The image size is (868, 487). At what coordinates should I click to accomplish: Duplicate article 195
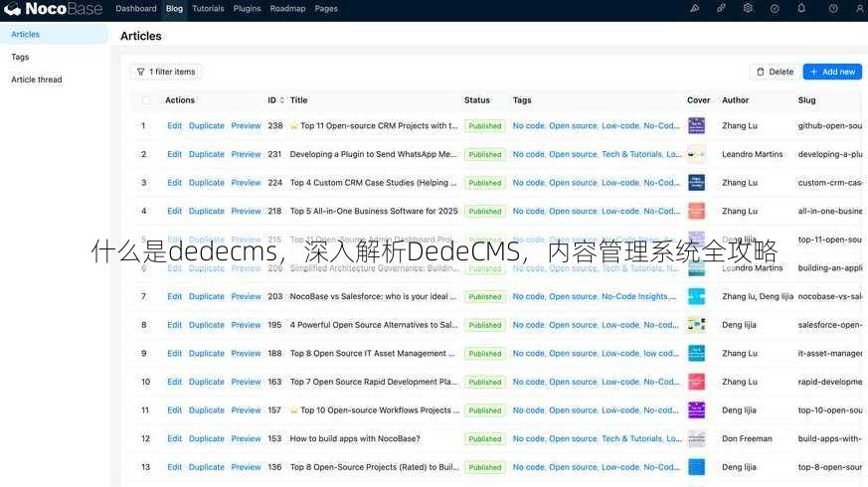pos(207,325)
